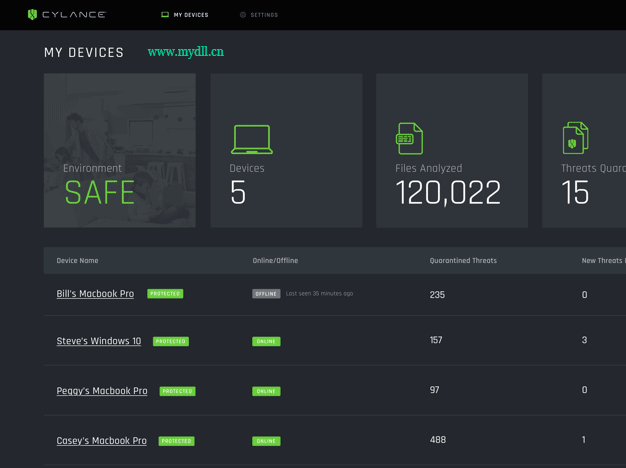Click new threats value 0 for Bill's
626x468 pixels.
coord(584,295)
